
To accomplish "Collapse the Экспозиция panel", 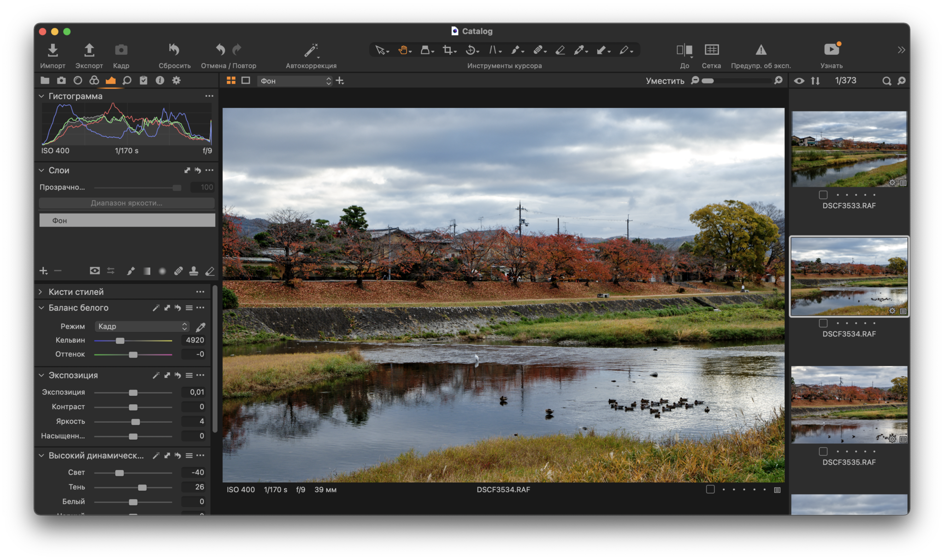I will point(41,376).
